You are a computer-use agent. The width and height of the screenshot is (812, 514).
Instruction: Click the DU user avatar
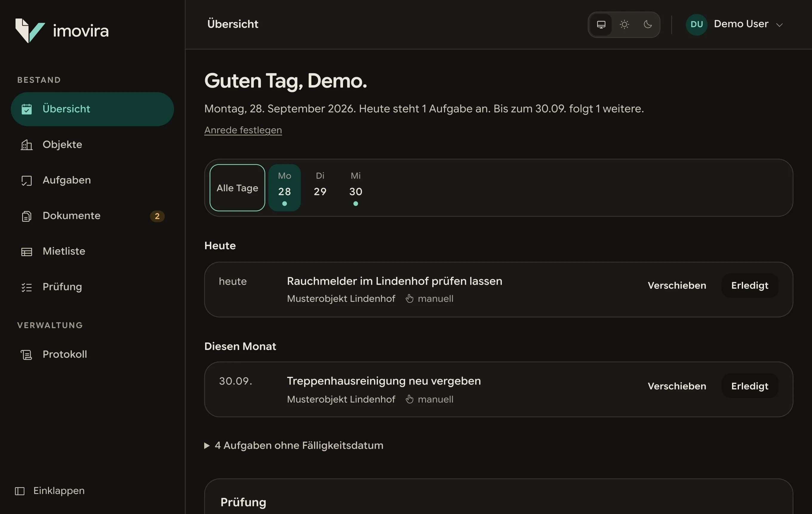click(x=696, y=25)
